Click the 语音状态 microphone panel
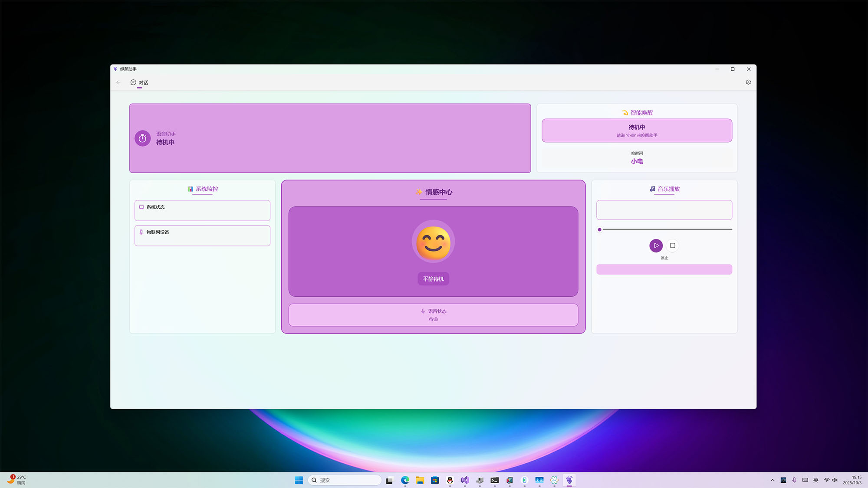Viewport: 868px width, 488px height. [433, 315]
